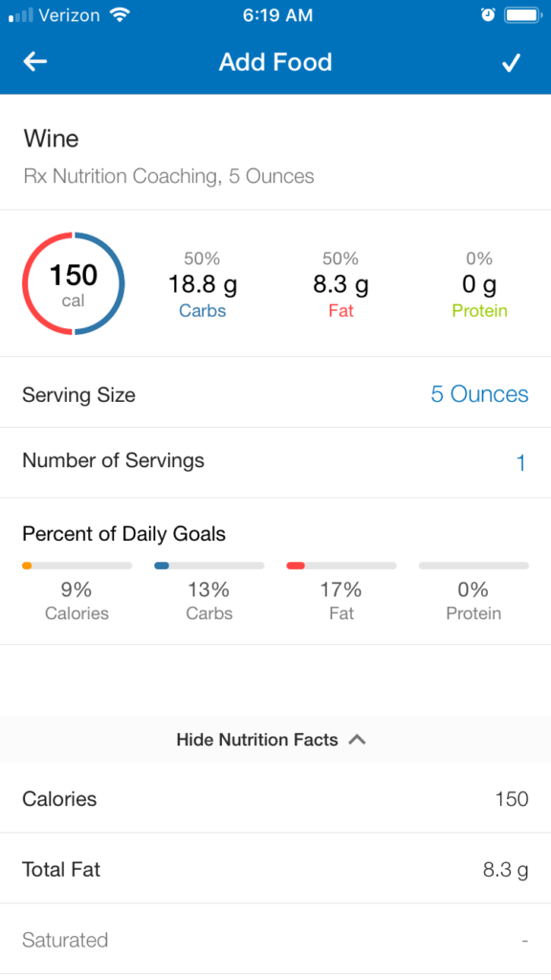Open the Total Fat nutrition row

point(275,869)
